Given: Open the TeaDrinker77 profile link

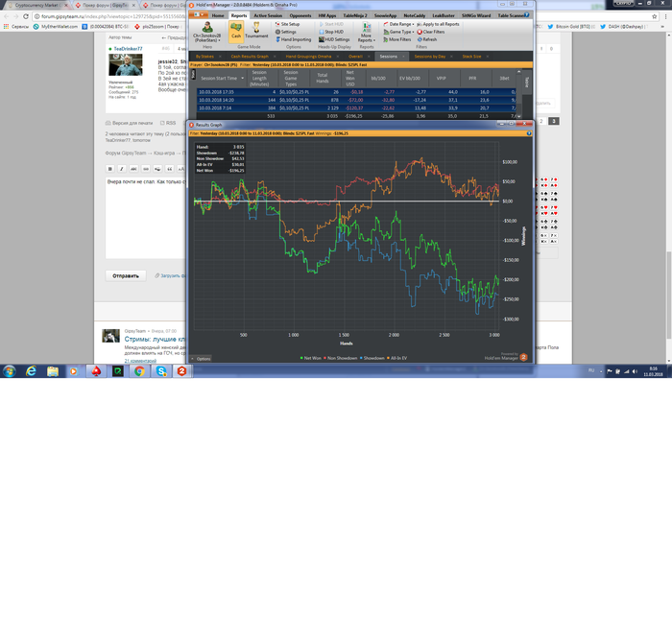Looking at the screenshot, I should coord(128,49).
